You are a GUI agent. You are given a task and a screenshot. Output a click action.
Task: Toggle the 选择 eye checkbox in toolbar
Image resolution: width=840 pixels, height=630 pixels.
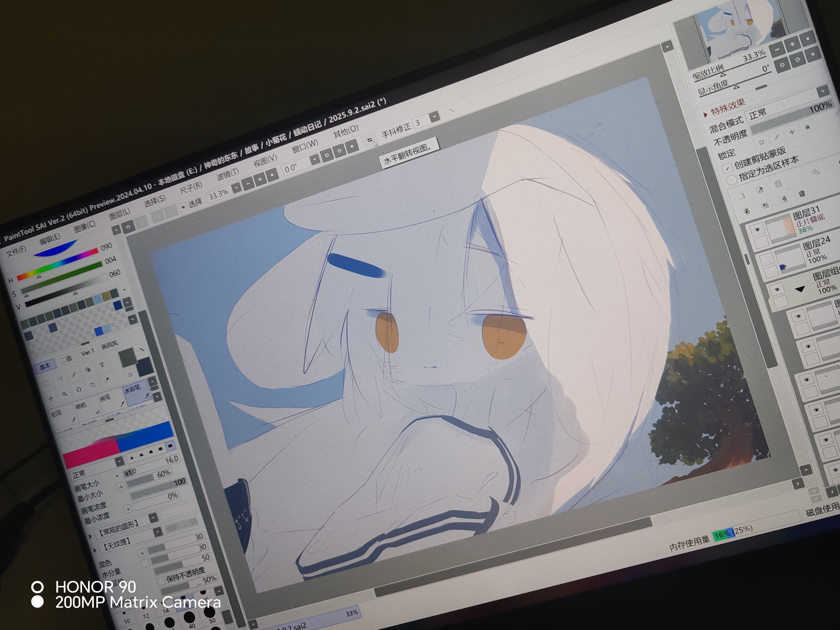(x=183, y=206)
